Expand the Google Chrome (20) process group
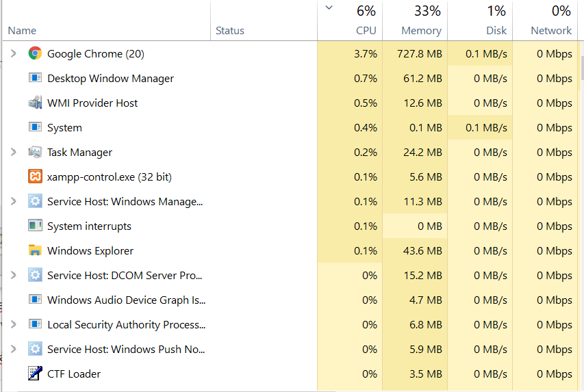Image resolution: width=584 pixels, height=392 pixels. click(14, 53)
